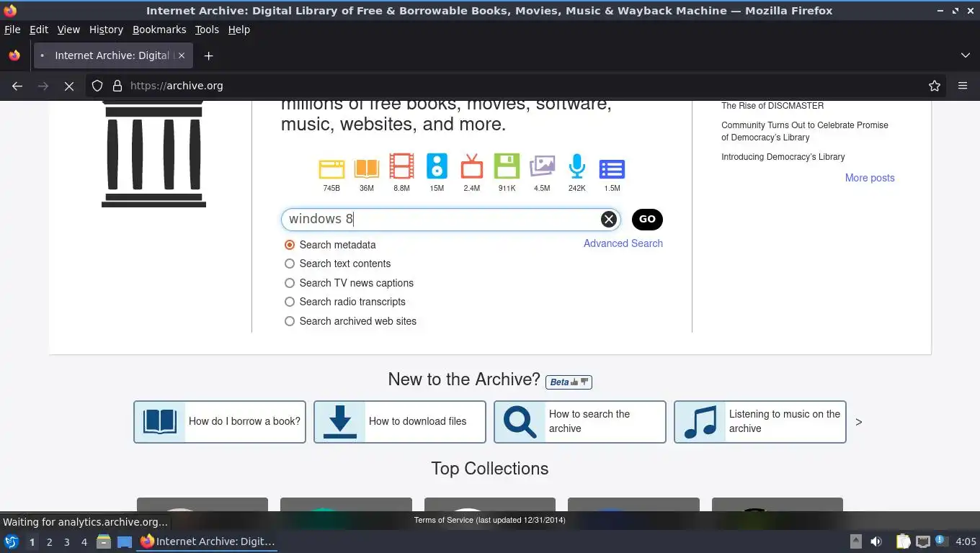This screenshot has height=553, width=980.
Task: Open the History menu
Action: click(106, 30)
